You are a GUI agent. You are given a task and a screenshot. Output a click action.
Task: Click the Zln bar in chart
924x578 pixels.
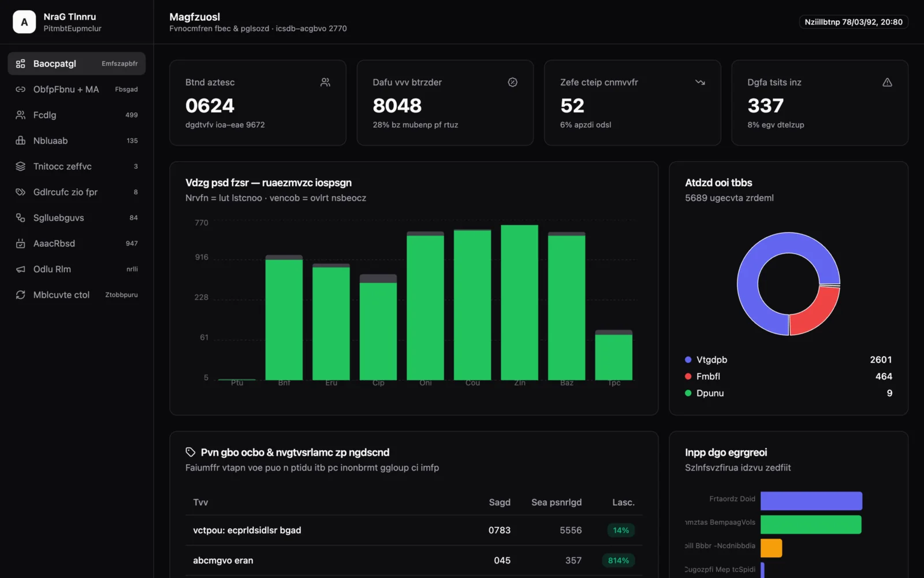click(x=520, y=302)
